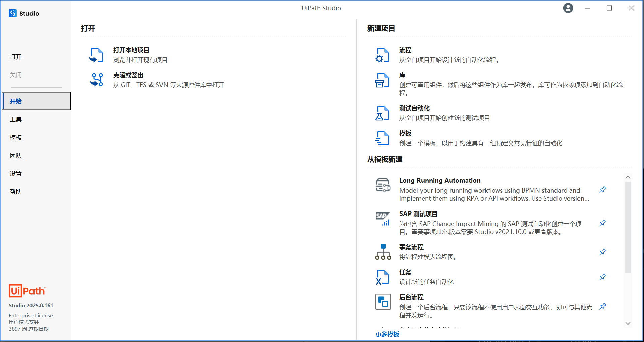Click the clone or check out icon

(x=96, y=80)
